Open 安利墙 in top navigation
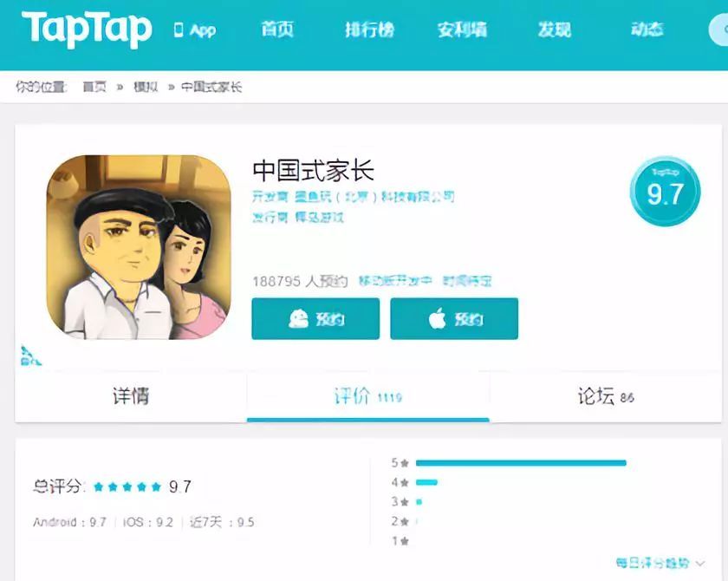 (x=462, y=29)
